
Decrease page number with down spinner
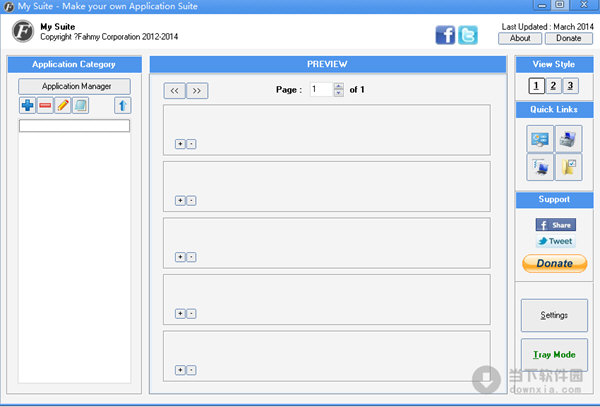click(339, 93)
